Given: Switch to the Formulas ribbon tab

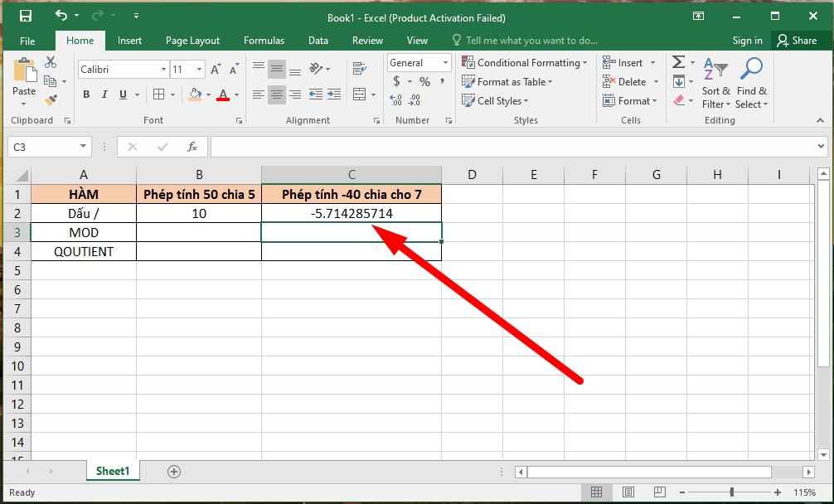Looking at the screenshot, I should [x=264, y=40].
